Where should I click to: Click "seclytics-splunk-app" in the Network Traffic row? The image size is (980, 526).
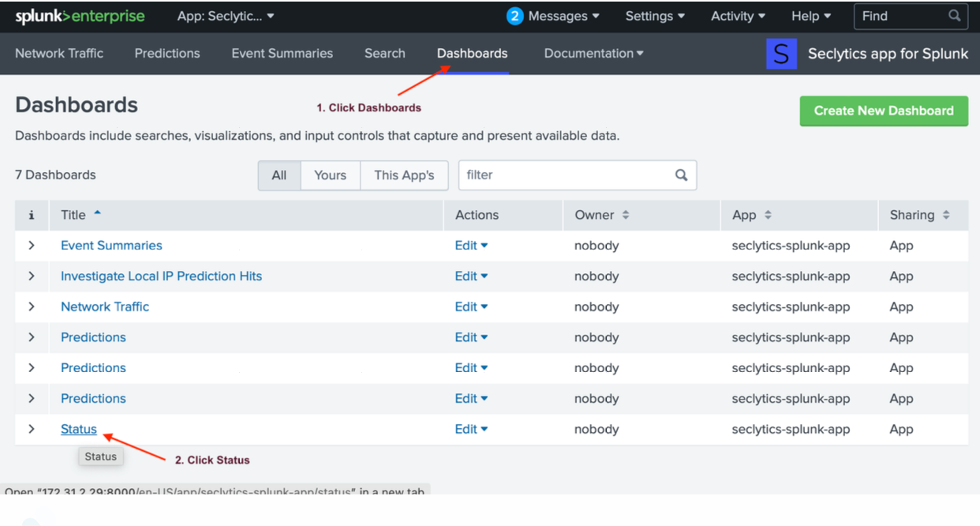click(791, 306)
